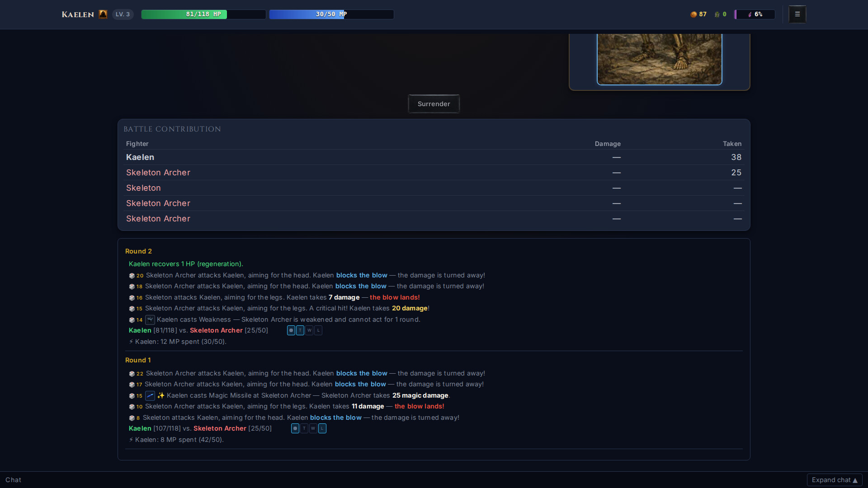This screenshot has width=868, height=488.
Task: Click the Surrender button
Action: pyautogui.click(x=434, y=104)
